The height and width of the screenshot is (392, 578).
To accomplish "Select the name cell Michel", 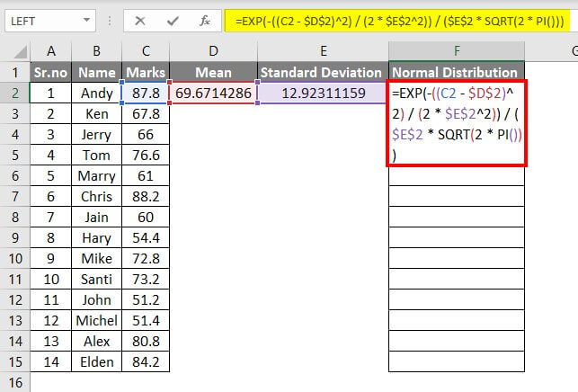I will click(96, 320).
